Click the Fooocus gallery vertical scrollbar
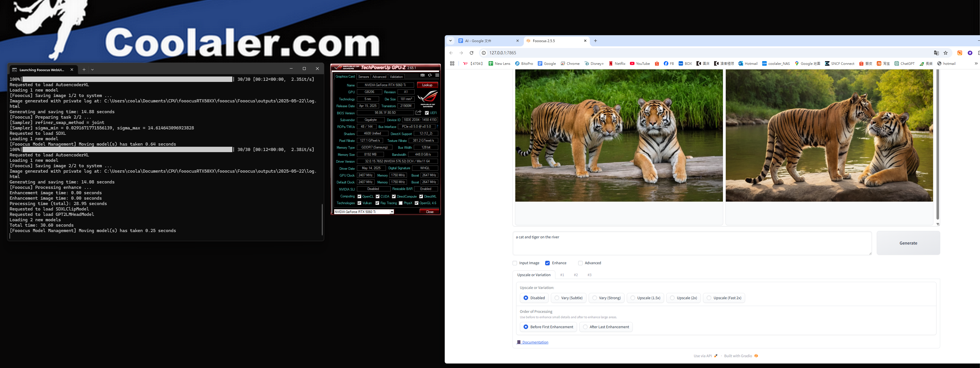Image resolution: width=980 pixels, height=368 pixels. coord(937,145)
